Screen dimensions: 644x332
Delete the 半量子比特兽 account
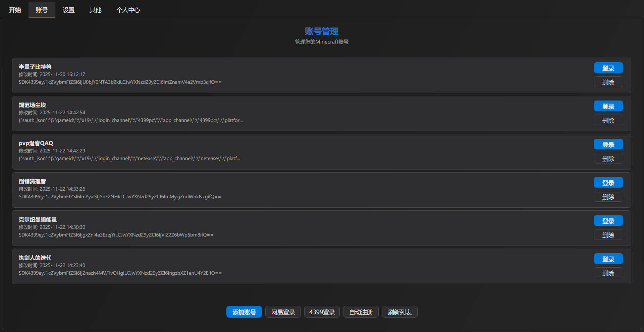[608, 82]
